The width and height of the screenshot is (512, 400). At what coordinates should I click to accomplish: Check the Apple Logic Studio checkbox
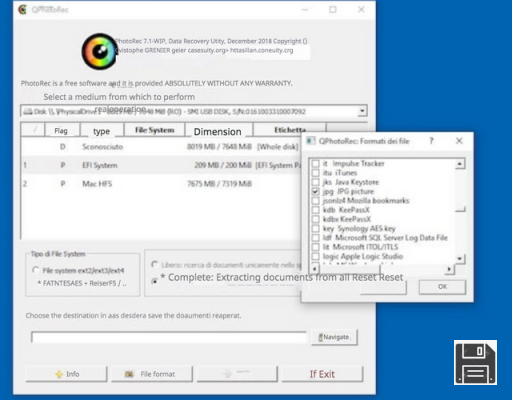(315, 256)
